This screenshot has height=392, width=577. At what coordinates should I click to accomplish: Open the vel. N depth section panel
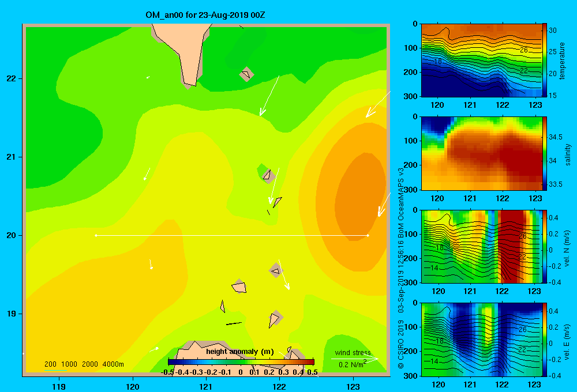(481, 246)
